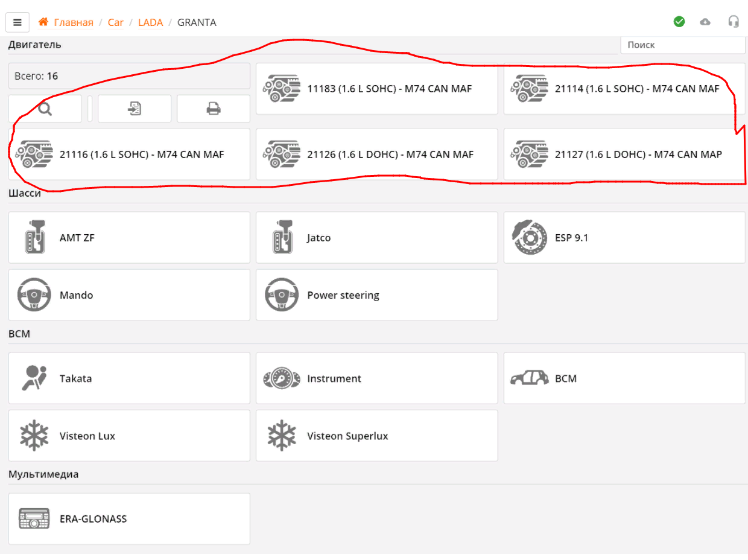Navigate to LADA breadcrumb

[x=150, y=22]
